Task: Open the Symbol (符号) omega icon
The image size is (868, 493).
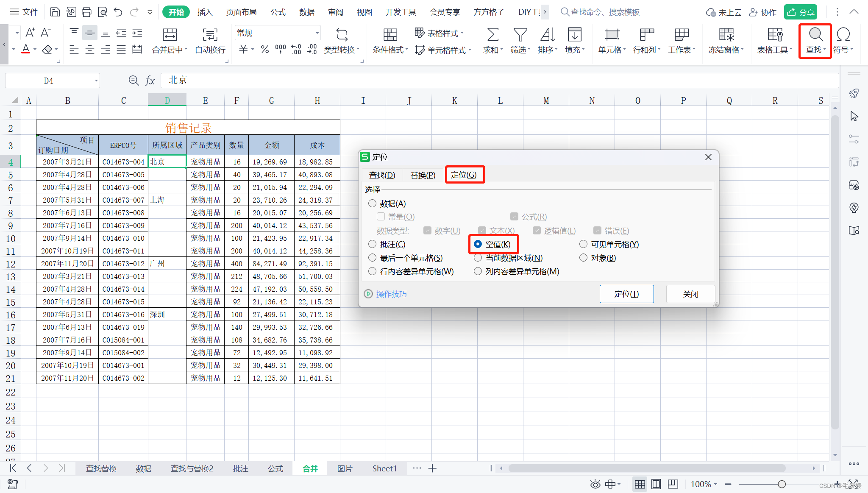Action: pos(843,35)
